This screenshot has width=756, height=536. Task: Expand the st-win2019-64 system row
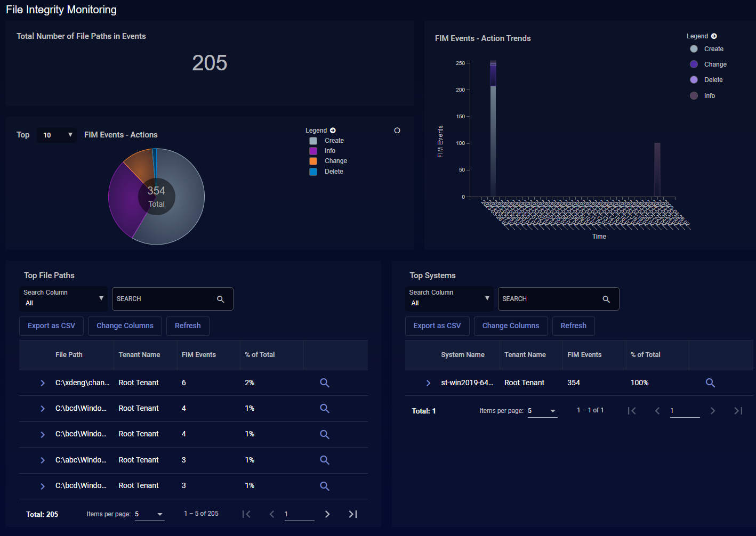tap(428, 383)
